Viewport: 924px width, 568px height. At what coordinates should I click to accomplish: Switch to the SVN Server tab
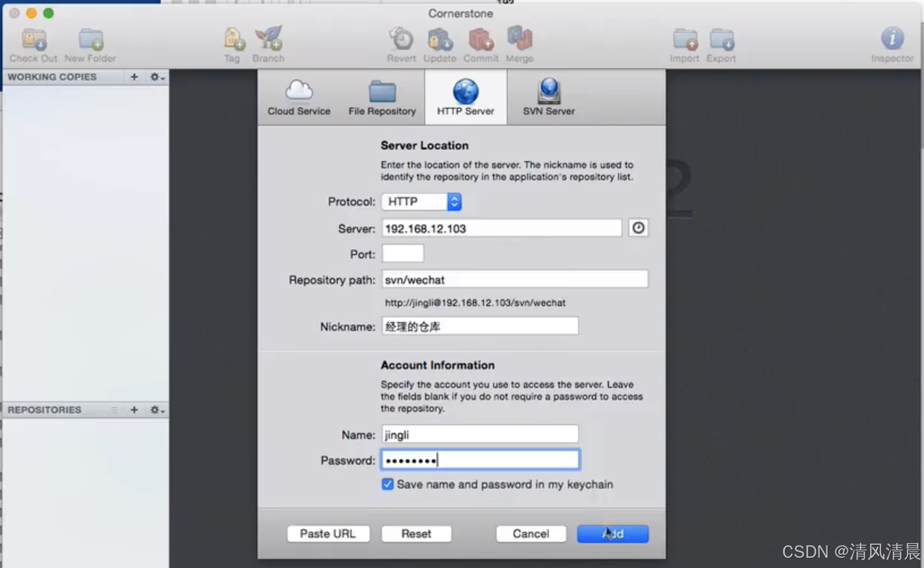click(x=549, y=98)
